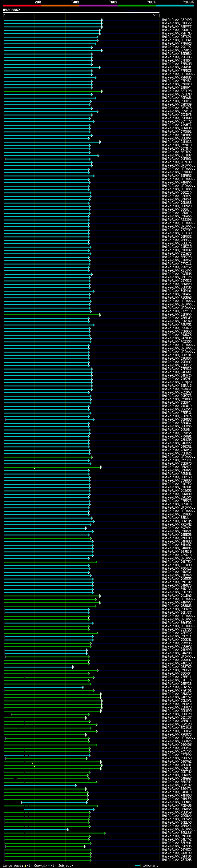The height and width of the screenshot is (868, 197).
Task: Click the AV393867 query sequence label
Action: 11,10
